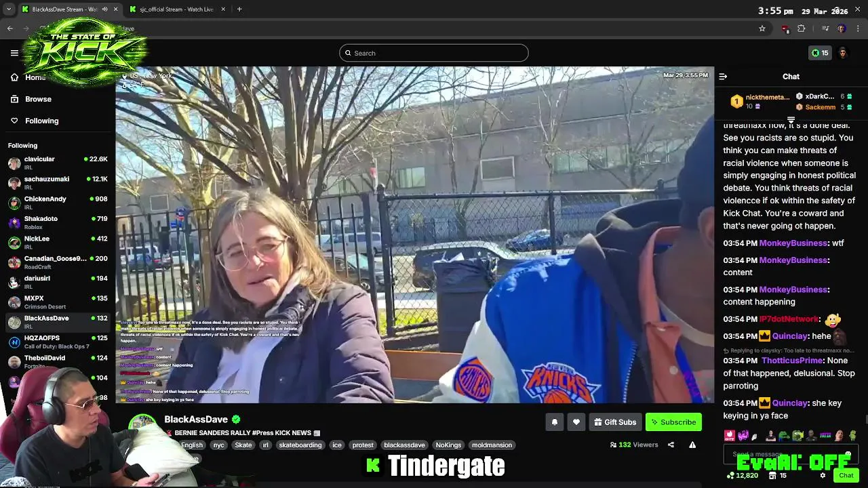
Task: Click nickthemeta top gifter entry
Action: coord(759,102)
